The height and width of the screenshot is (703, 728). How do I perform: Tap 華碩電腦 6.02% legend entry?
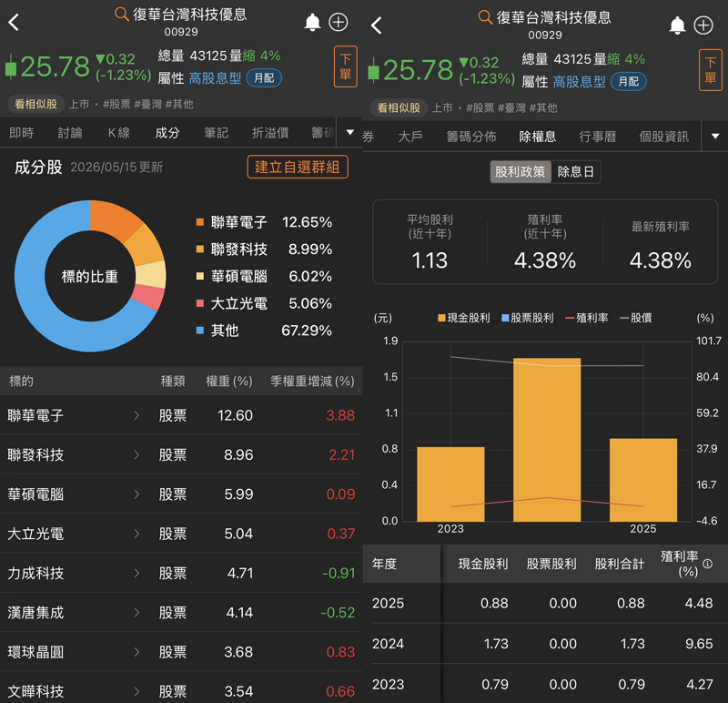(264, 277)
